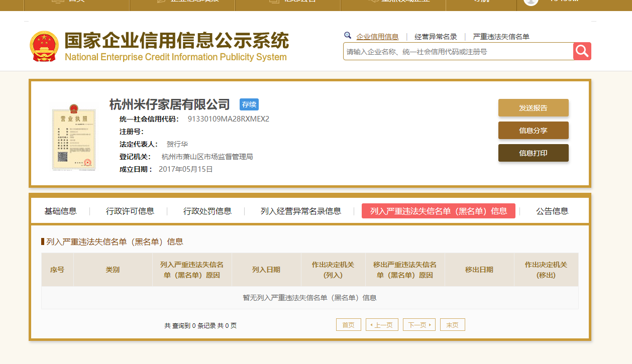This screenshot has height=364, width=632.
Task: Click the 共查询到 0 条记录 summary text
Action: [x=200, y=325]
